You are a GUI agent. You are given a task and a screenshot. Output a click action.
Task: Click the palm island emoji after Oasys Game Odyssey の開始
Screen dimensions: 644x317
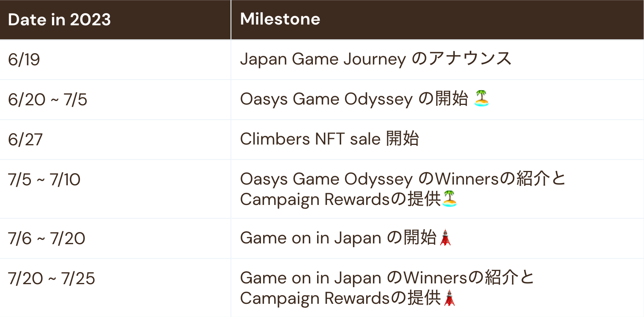[x=481, y=98]
